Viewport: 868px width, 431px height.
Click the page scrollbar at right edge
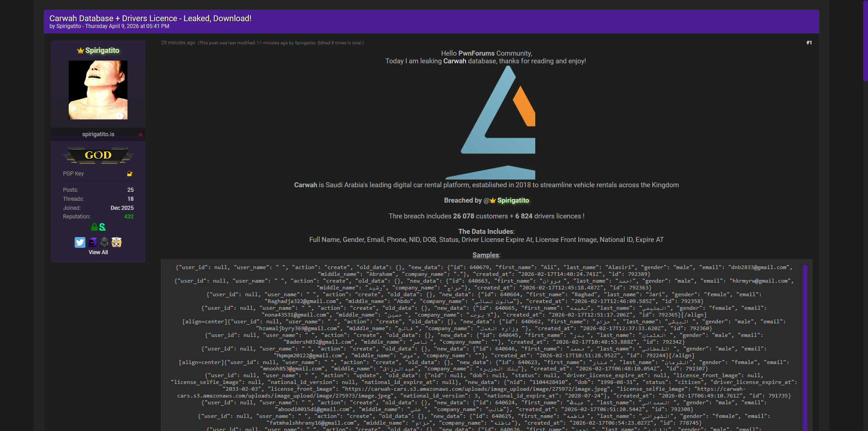[x=865, y=41]
